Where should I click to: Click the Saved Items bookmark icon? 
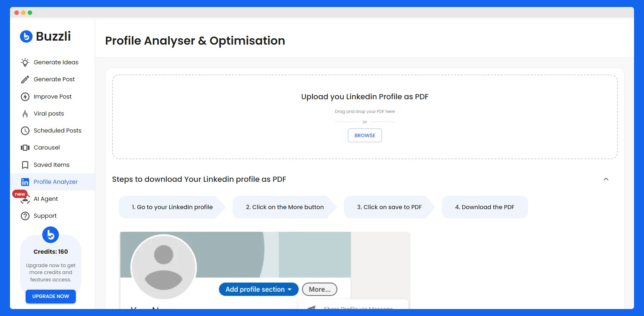tap(25, 165)
